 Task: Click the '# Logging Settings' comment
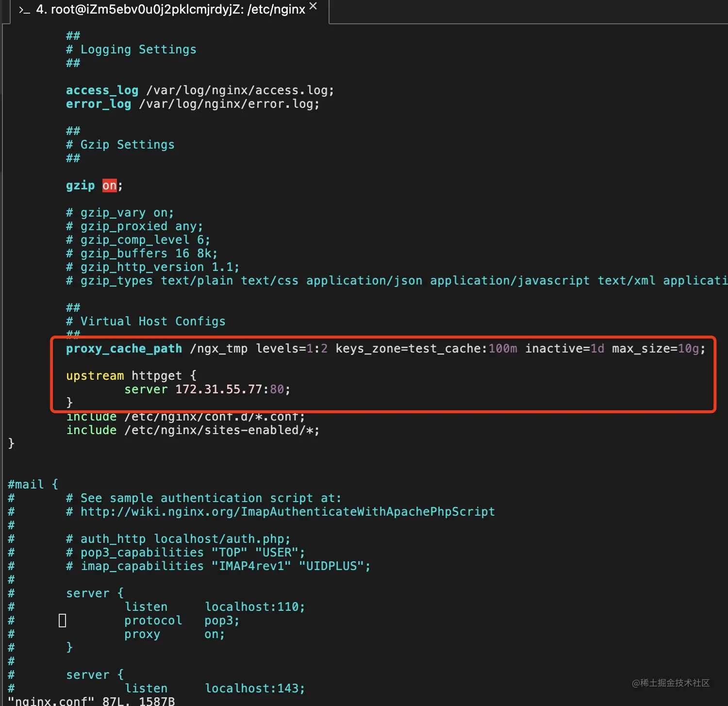pyautogui.click(x=131, y=50)
